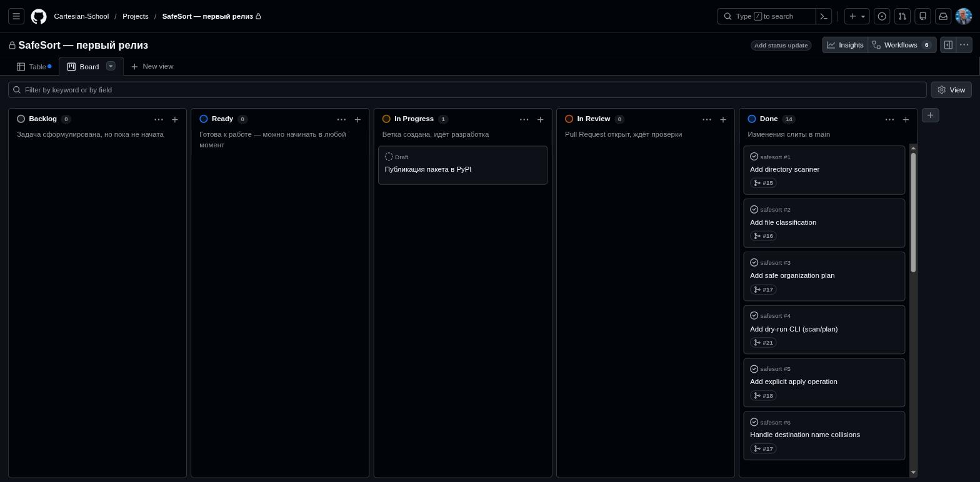Viewport: 980px width, 482px height.
Task: Open the command palette icon
Action: [x=824, y=16]
